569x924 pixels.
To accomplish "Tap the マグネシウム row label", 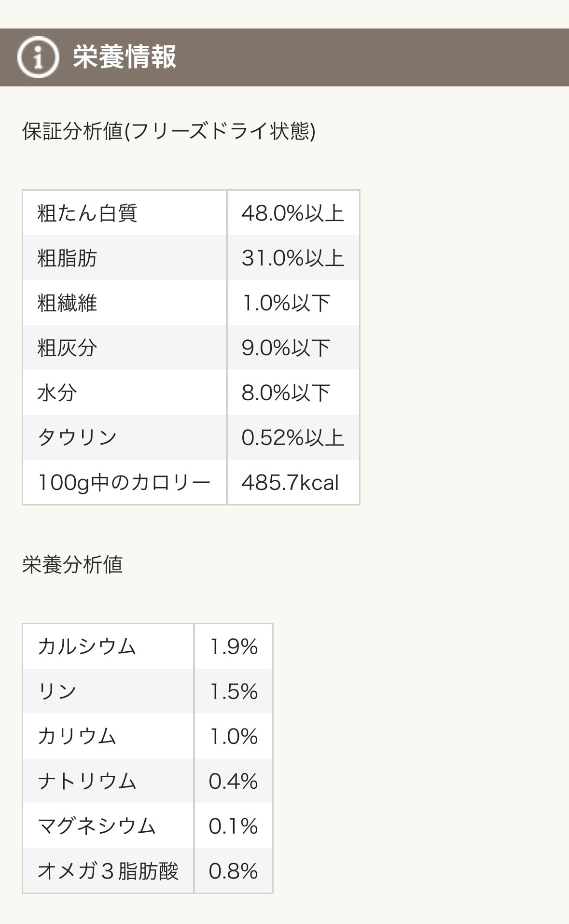I will pyautogui.click(x=97, y=826).
